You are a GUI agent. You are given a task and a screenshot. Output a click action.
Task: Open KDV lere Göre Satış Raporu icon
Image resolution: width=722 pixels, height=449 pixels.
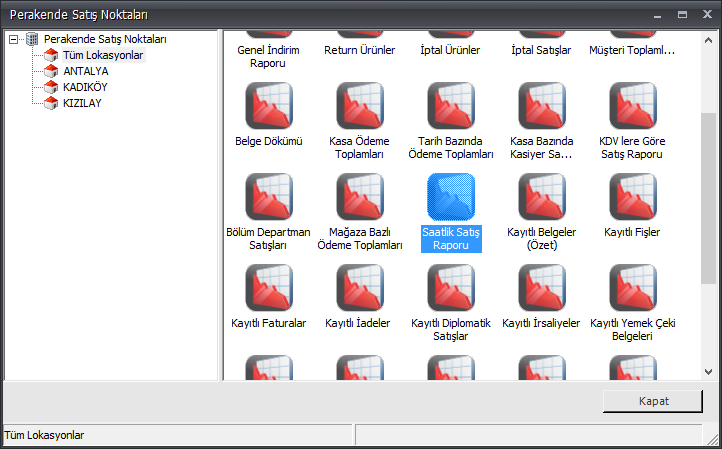point(633,105)
